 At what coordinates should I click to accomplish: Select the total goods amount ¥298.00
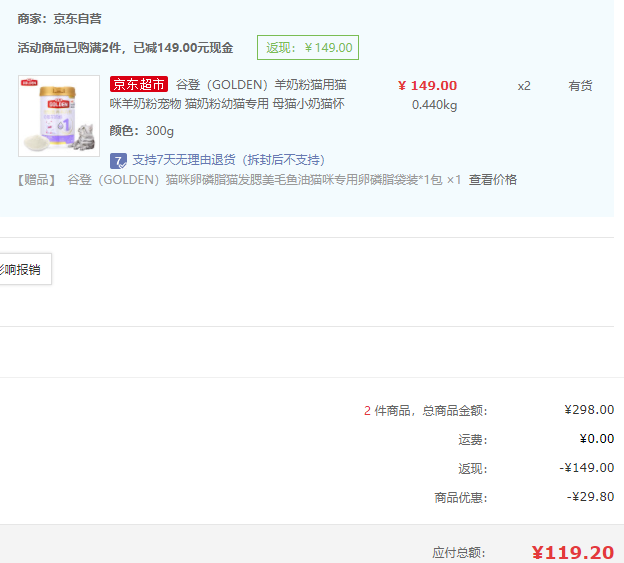pos(589,410)
